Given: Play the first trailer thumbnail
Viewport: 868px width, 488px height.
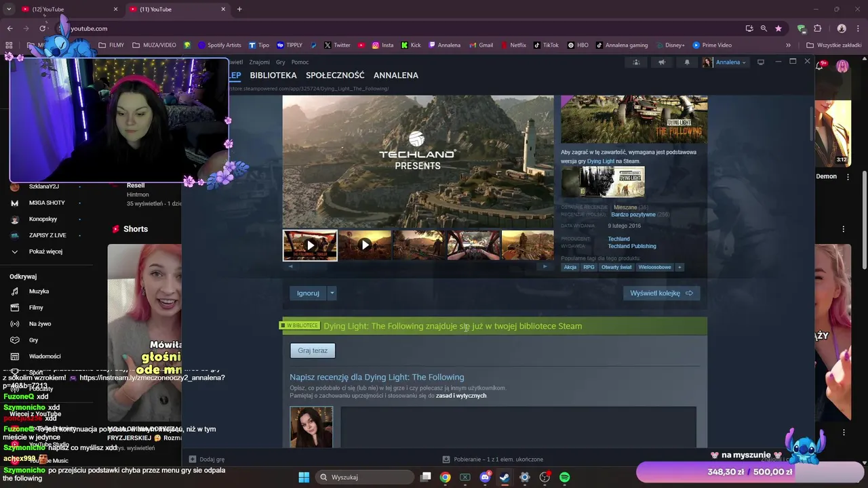Looking at the screenshot, I should [310, 245].
